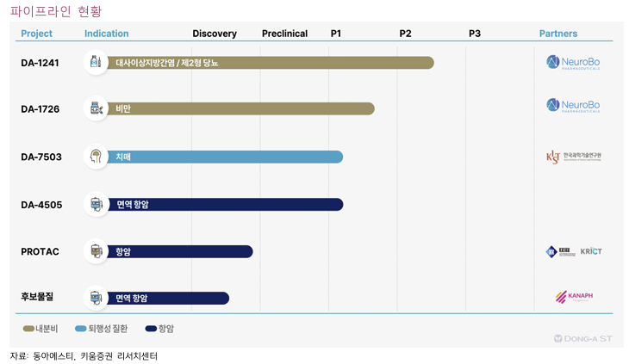
Task: Click the KRICT logo in the PROTAC row
Action: (x=591, y=251)
